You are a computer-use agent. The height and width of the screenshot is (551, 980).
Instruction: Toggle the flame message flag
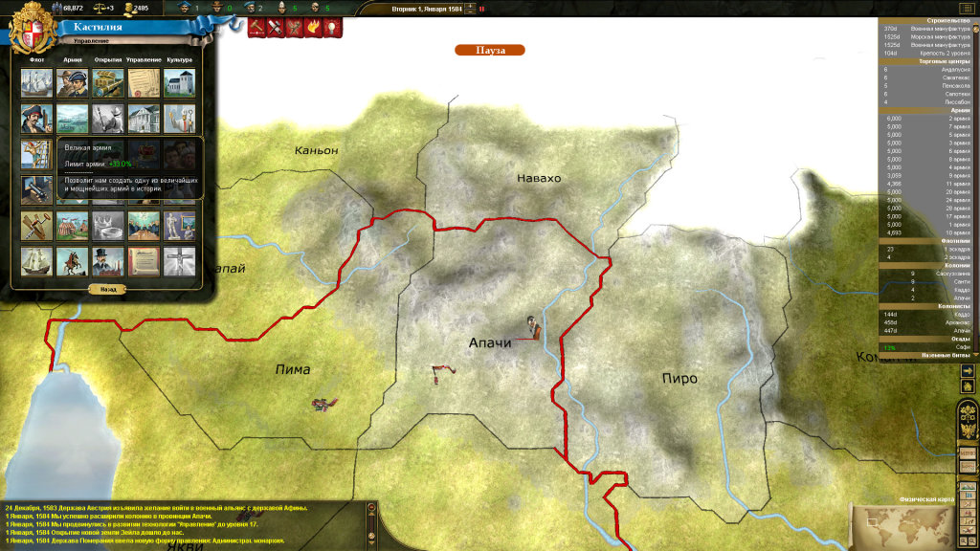[313, 28]
